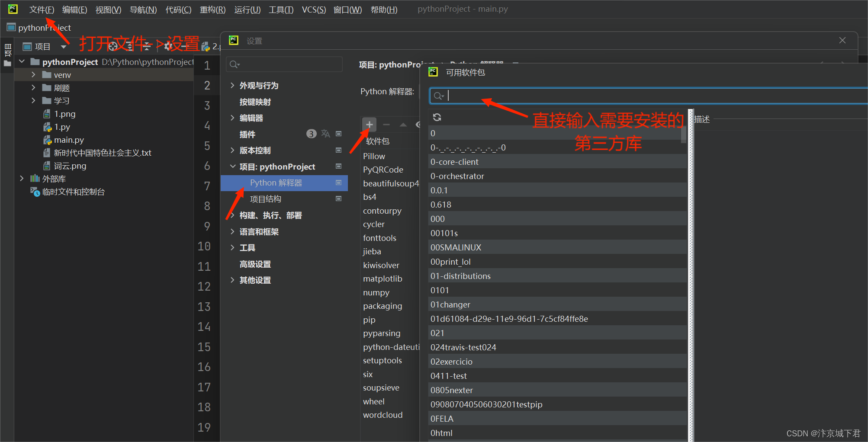The height and width of the screenshot is (442, 868).
Task: Click the project-level icon beside 项目结构
Action: pyautogui.click(x=339, y=199)
